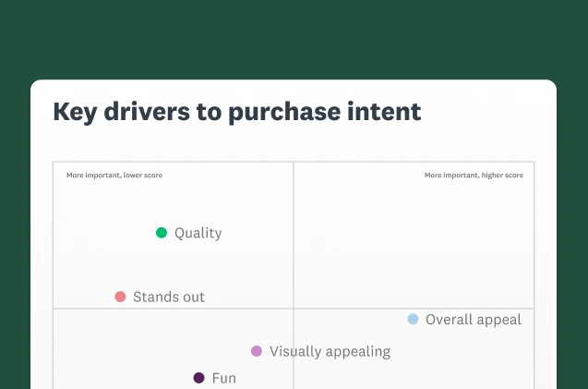Screen dimensions: 588x389
Task: Click More important, higher score quadrant caption
Action: coord(474,176)
